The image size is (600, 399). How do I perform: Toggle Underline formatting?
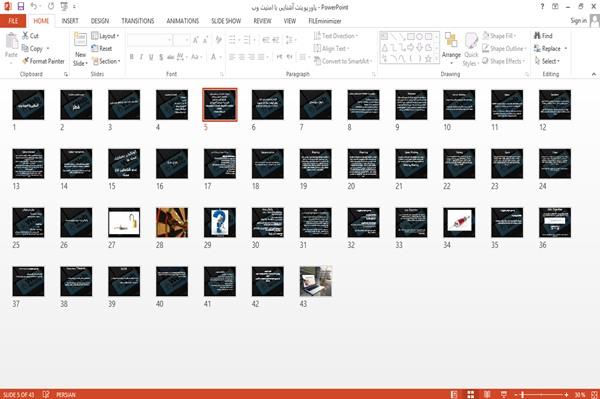(x=151, y=57)
